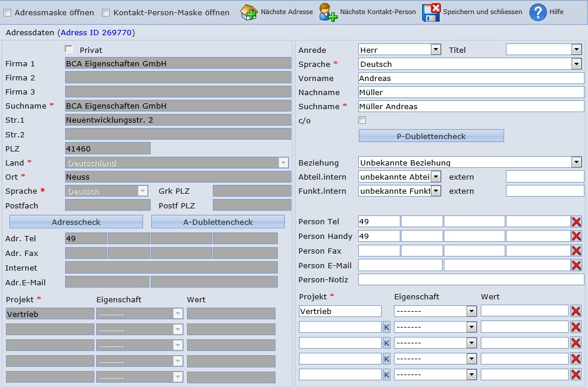
Task: Open the Titel dropdown
Action: point(576,50)
